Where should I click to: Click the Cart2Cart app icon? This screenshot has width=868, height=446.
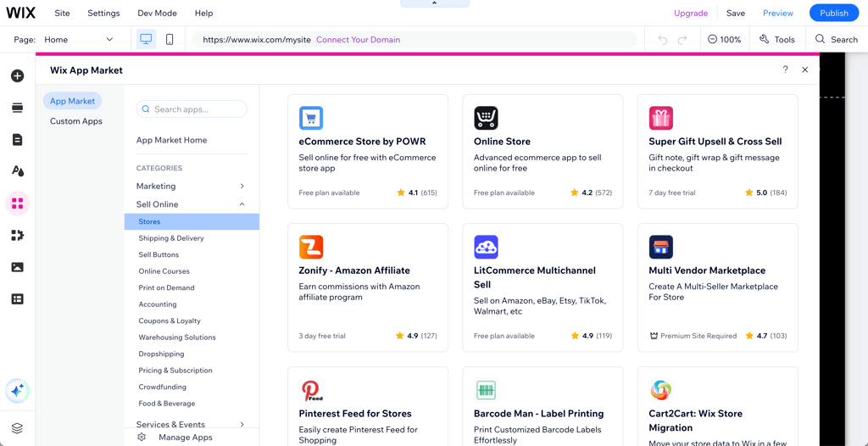coord(661,390)
